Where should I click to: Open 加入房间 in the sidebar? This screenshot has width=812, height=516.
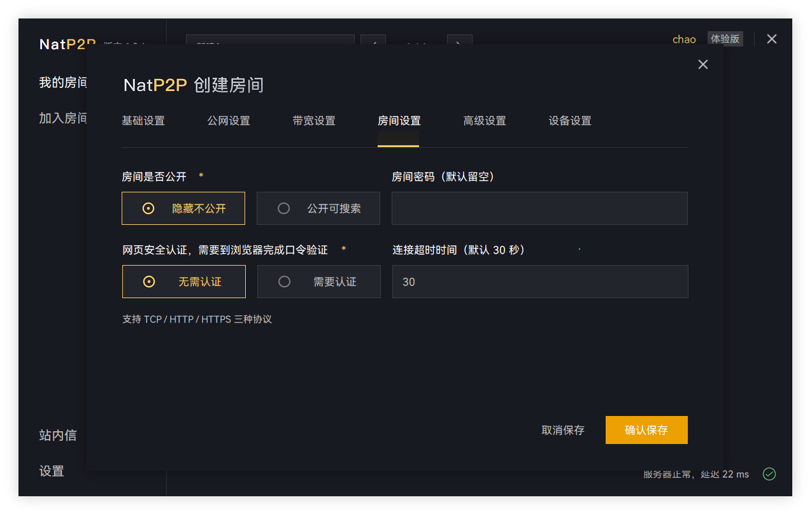pyautogui.click(x=63, y=118)
